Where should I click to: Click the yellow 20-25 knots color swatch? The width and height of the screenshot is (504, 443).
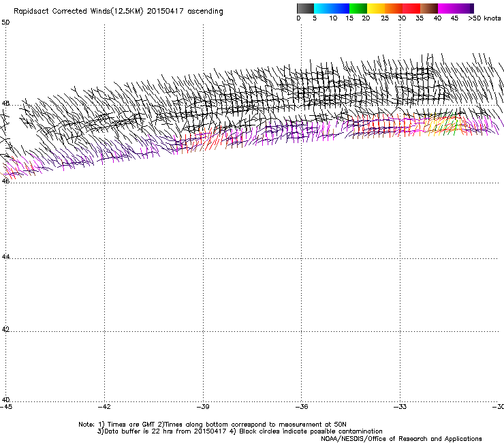[x=376, y=8]
